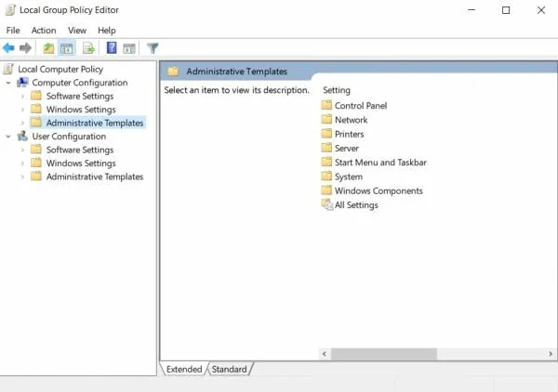The height and width of the screenshot is (392, 558).
Task: Open the Action menu
Action: [x=44, y=31]
